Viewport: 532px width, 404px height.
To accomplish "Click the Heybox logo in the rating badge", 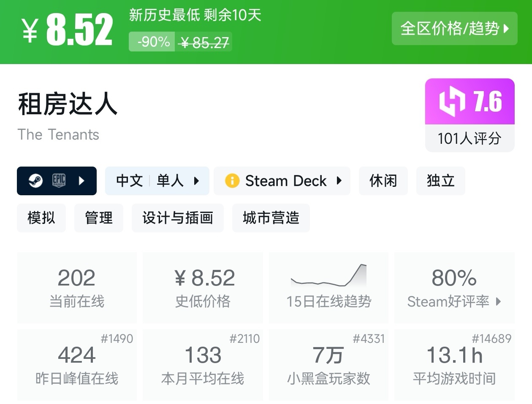I will point(451,101).
